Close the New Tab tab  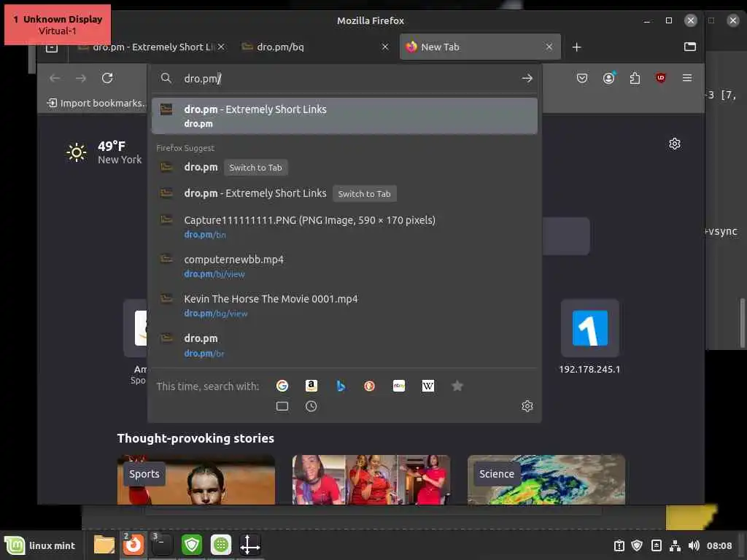(x=549, y=47)
